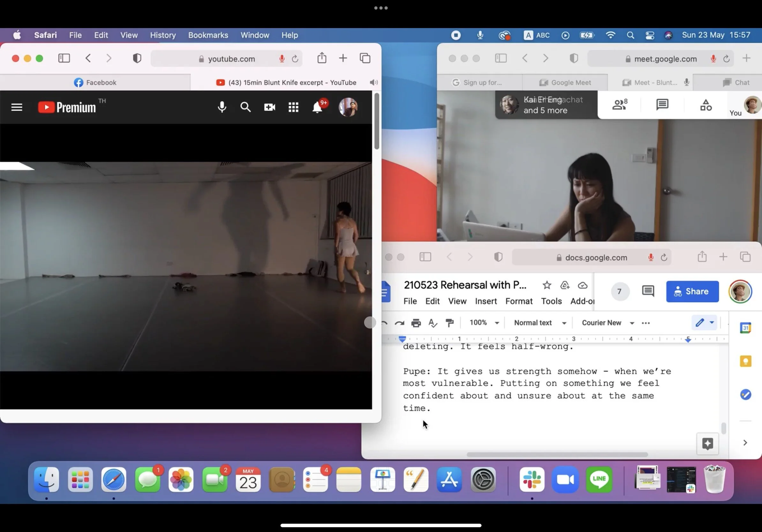Open the Bookmarks menu
This screenshot has height=532, width=762.
point(208,35)
